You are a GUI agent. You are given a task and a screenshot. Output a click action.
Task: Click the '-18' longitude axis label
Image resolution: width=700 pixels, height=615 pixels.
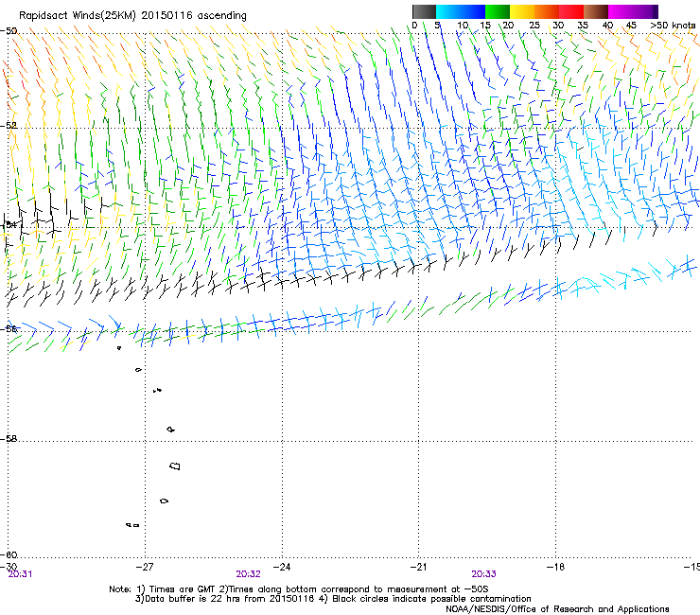coord(555,567)
